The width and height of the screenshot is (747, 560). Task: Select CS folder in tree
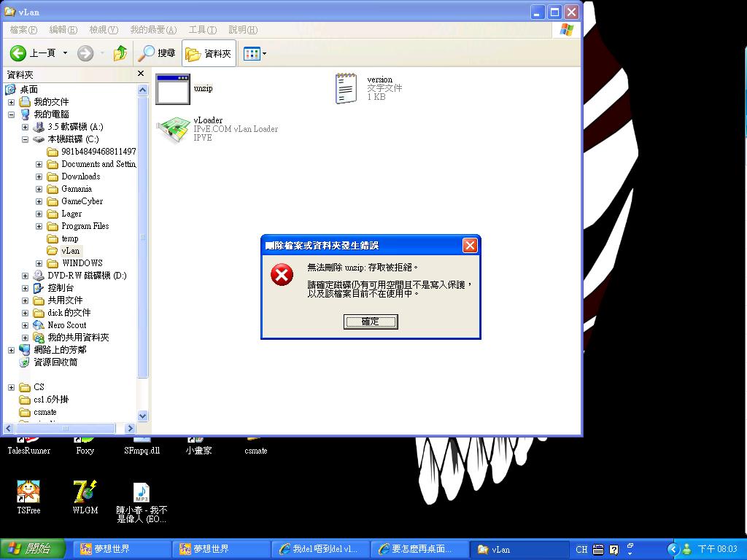point(32,387)
